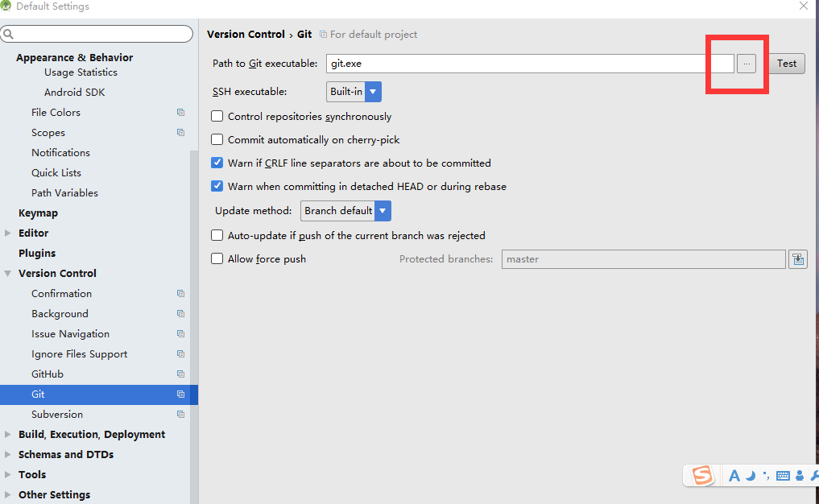
Task: Click the per-project icon next to GitHub
Action: point(180,374)
